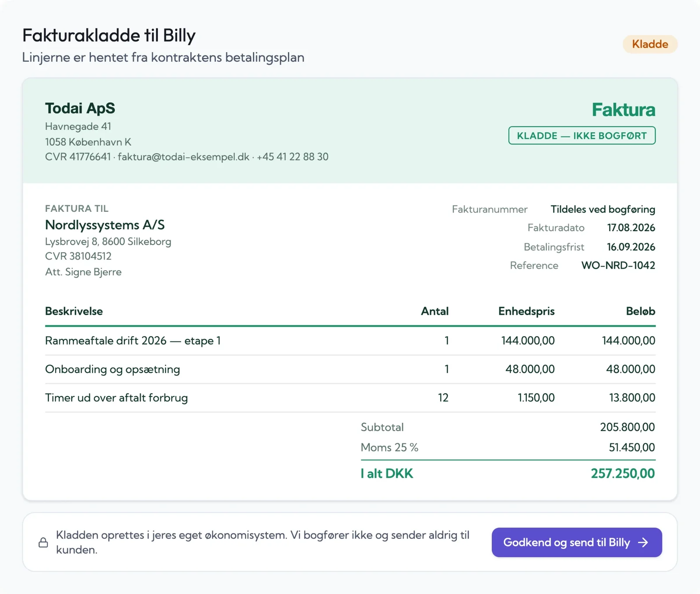
Task: Click the subtotal value 205.800,00
Action: coord(627,427)
